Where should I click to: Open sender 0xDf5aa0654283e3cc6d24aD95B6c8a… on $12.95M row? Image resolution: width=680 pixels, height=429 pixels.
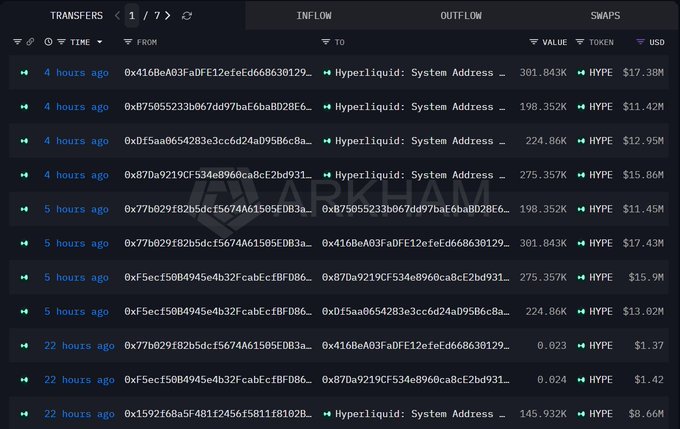click(x=218, y=141)
